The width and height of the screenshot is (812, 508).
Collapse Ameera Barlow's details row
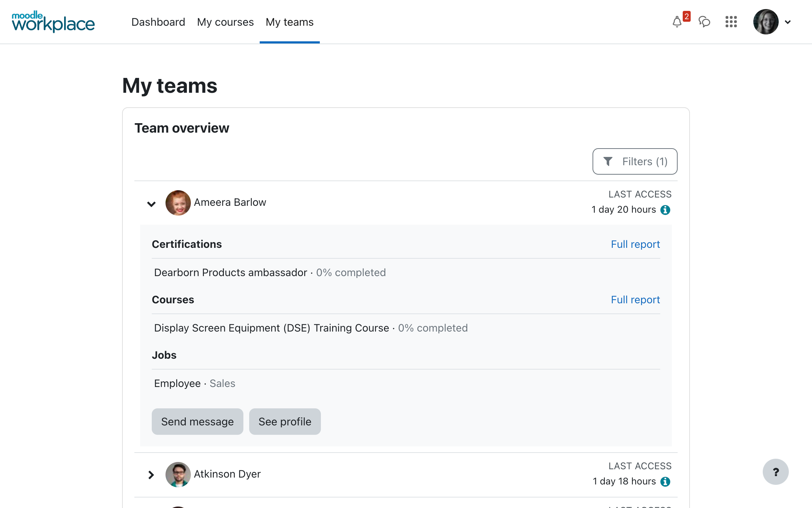click(x=151, y=204)
